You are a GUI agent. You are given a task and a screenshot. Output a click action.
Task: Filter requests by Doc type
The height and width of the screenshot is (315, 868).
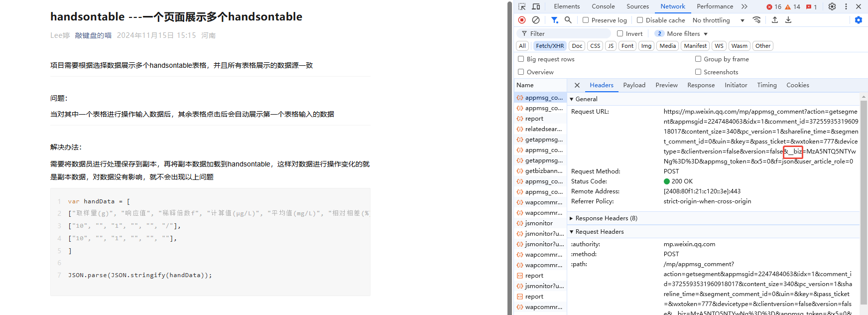(x=577, y=46)
